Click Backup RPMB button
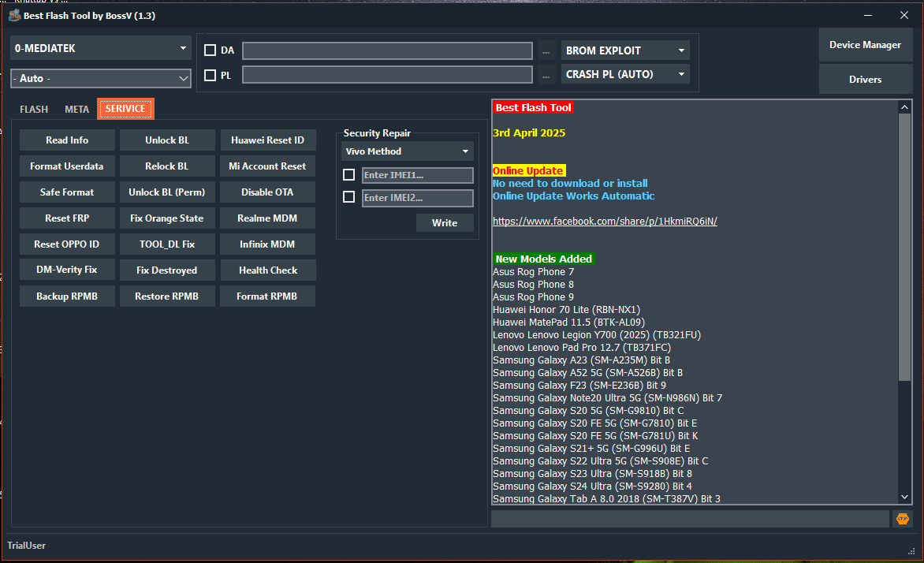 67,296
